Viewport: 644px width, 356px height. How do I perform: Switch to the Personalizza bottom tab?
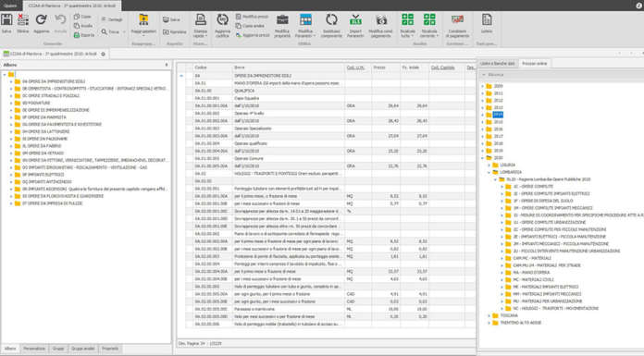tap(34, 349)
